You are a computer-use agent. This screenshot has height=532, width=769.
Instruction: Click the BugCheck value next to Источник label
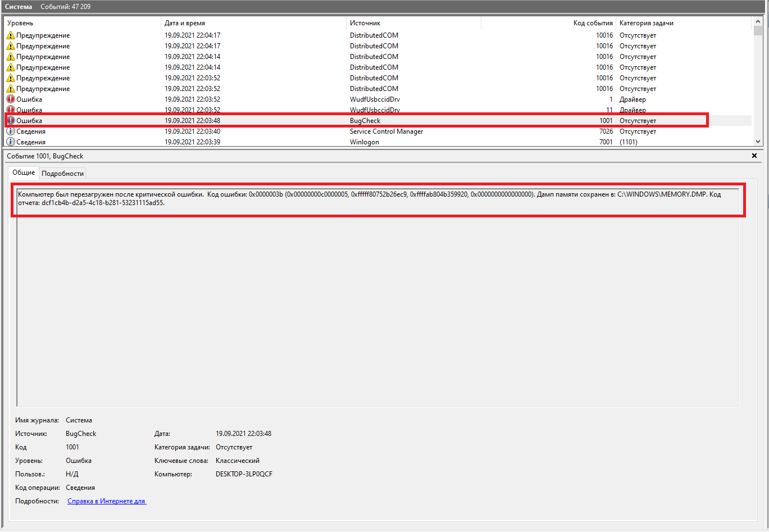click(x=81, y=434)
